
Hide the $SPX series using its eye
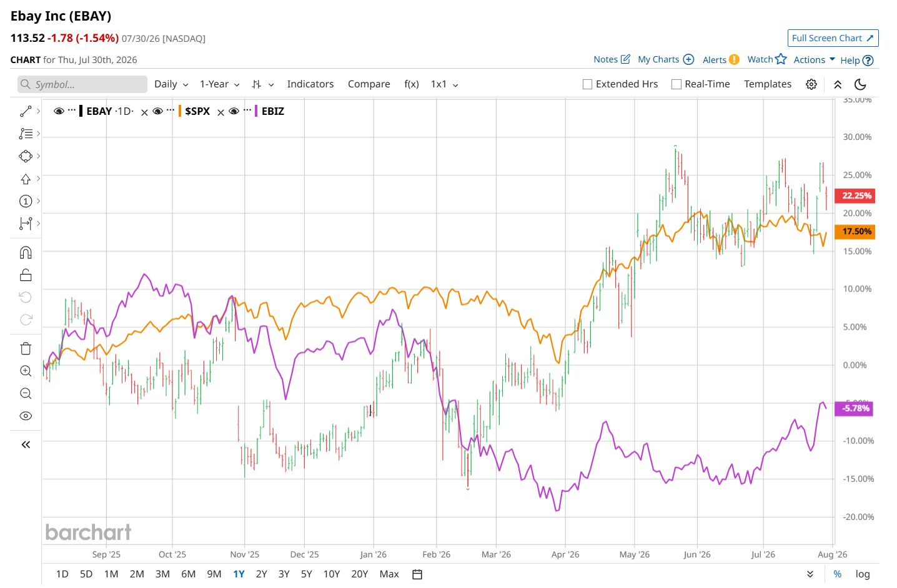pos(158,111)
